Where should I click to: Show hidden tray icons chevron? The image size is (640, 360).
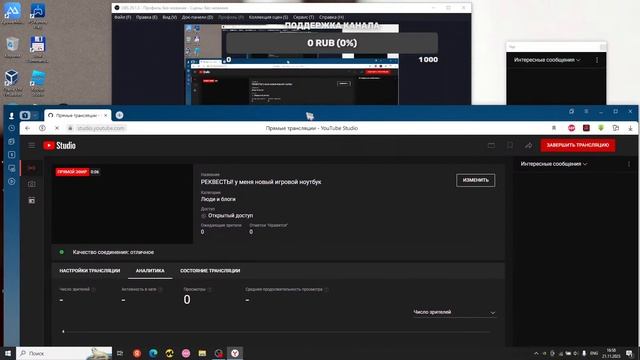pos(536,353)
